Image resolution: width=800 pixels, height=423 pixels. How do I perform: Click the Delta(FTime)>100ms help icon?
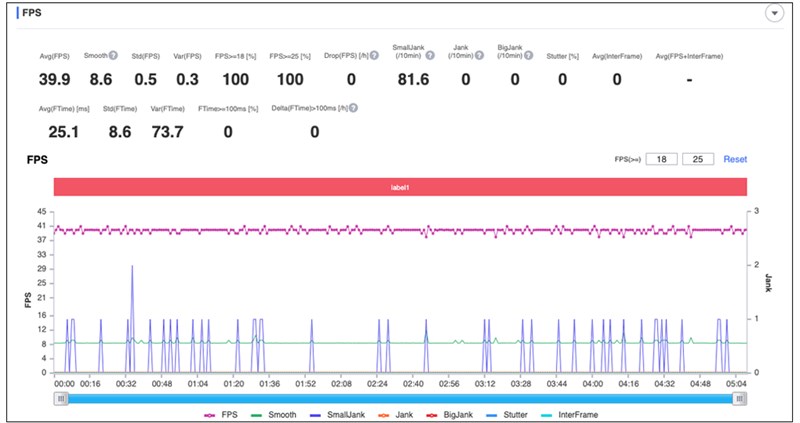coord(353,108)
